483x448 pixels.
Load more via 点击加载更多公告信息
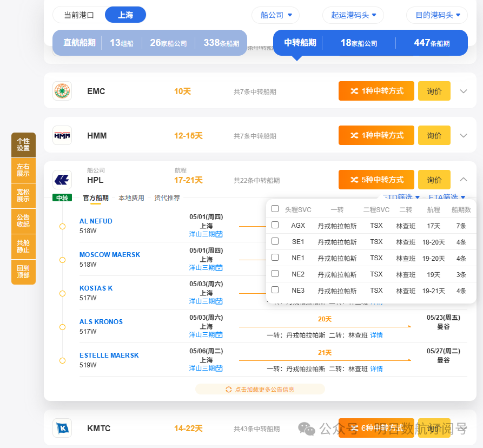260,390
